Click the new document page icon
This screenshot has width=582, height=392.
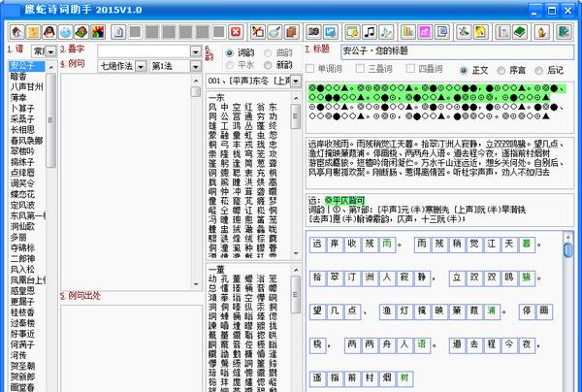117,31
